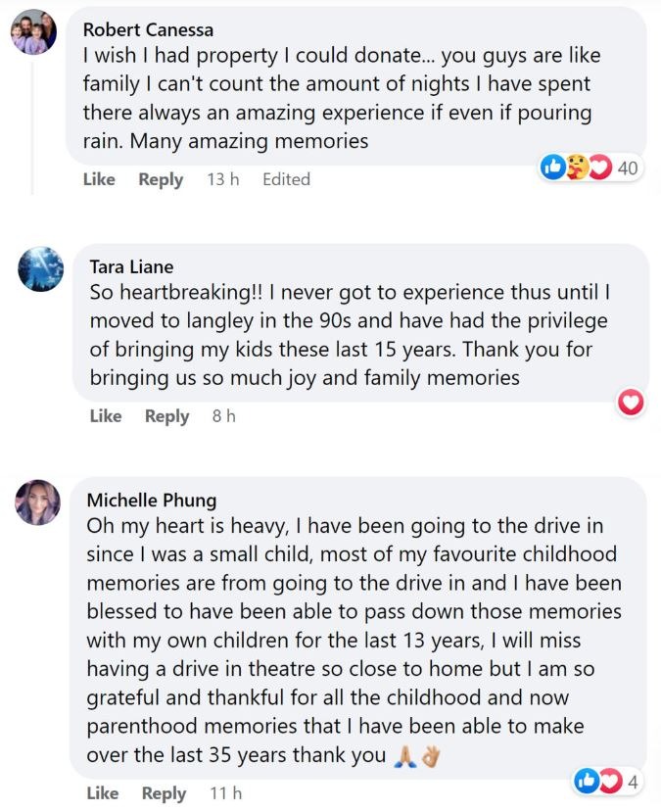Click Robert Canessa's profile picture
Viewport: 661px width, 812px height.
point(33,31)
